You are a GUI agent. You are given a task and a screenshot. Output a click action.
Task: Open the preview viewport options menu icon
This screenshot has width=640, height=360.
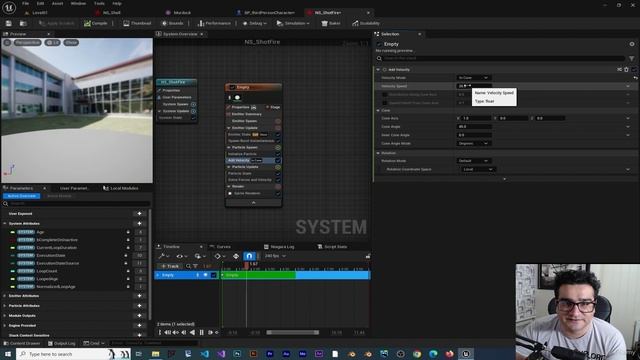coord(7,42)
